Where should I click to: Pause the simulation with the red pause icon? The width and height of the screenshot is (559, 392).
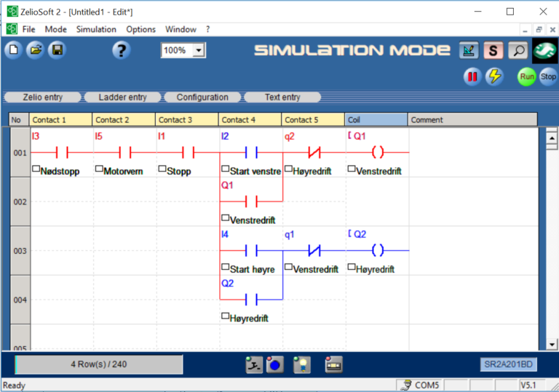[x=472, y=76]
